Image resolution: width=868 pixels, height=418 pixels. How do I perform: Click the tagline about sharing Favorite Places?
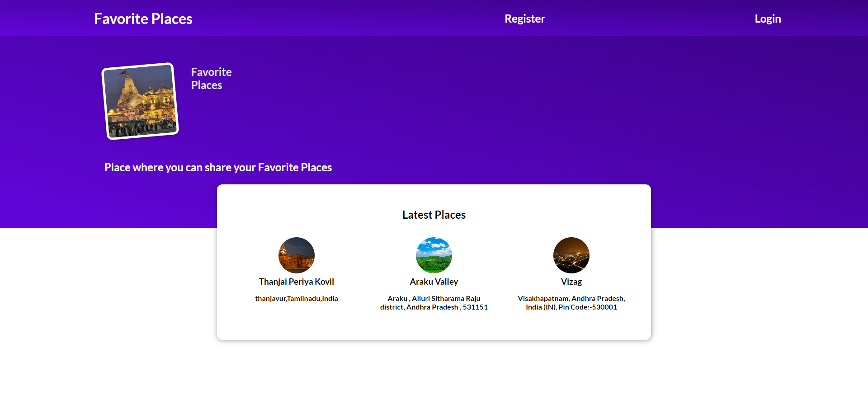(218, 167)
